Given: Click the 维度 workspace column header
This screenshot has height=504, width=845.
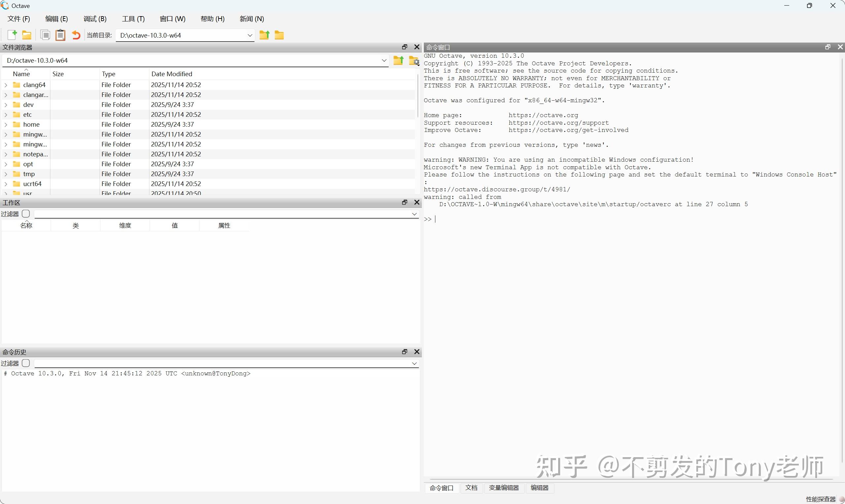Looking at the screenshot, I should [x=125, y=226].
